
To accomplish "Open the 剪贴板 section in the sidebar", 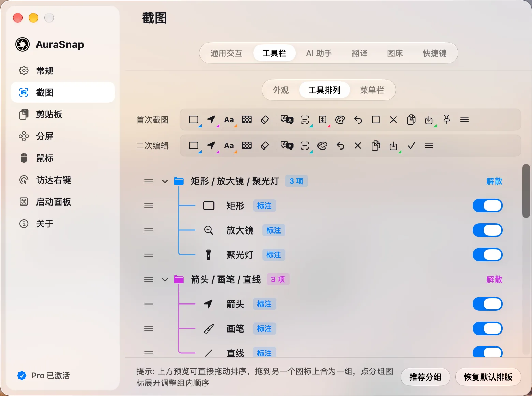I will pyautogui.click(x=63, y=114).
